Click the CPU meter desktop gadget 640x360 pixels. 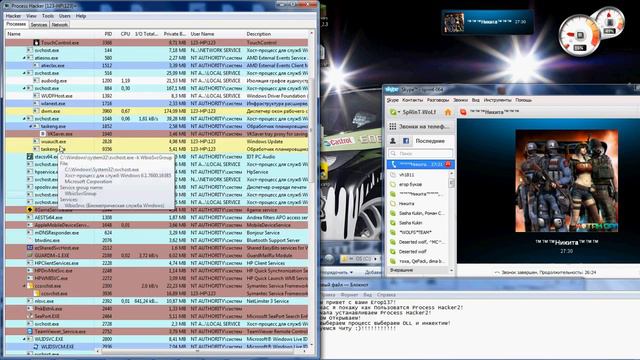(580, 36)
